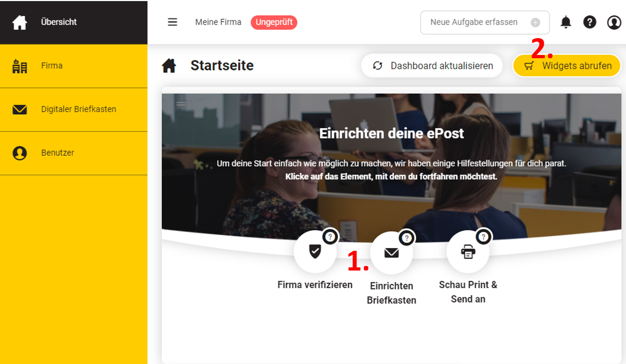Open the Übersicht home sidebar item
Viewport: 626px width, 364px height.
point(73,22)
